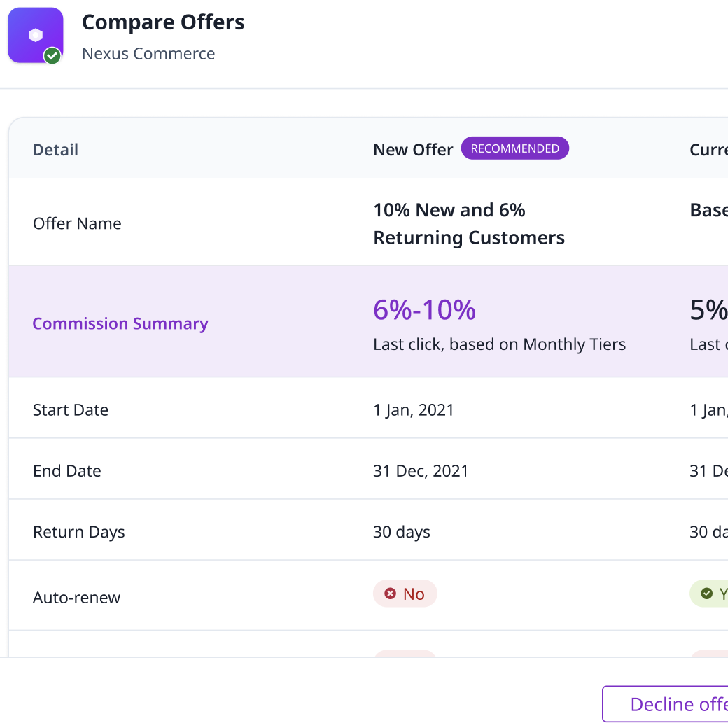
Task: Click the Detail column header
Action: coord(55,150)
